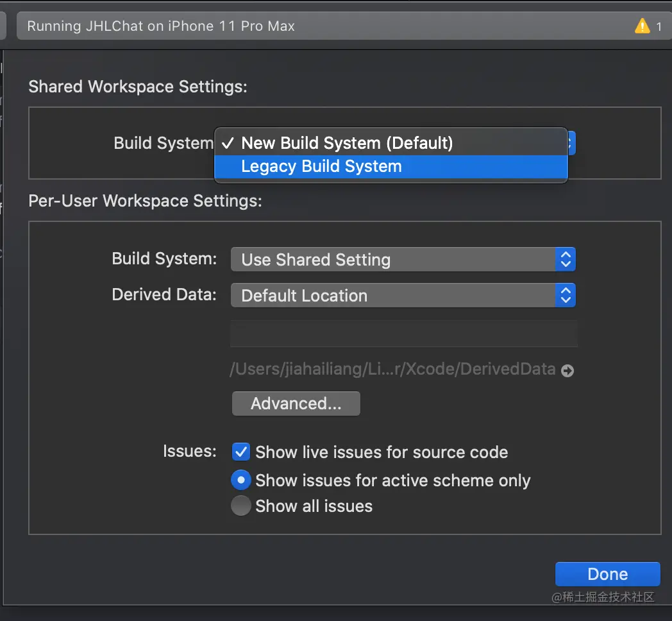Click the shared Build System popup arrows
672x621 pixels.
pos(572,143)
